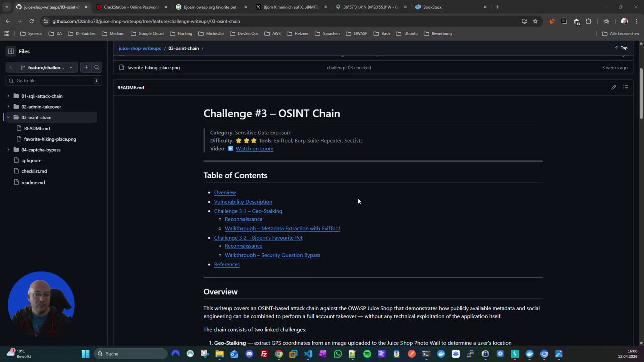Click the browser address bar URL

pos(146,21)
